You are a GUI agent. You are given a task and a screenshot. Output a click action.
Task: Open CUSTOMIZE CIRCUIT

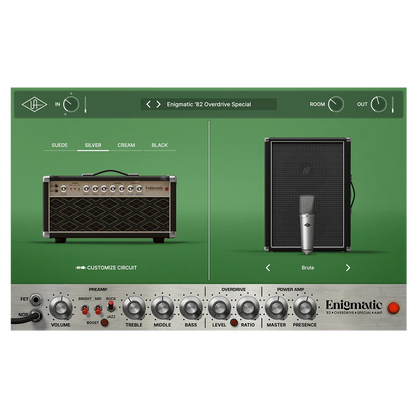pyautogui.click(x=107, y=268)
